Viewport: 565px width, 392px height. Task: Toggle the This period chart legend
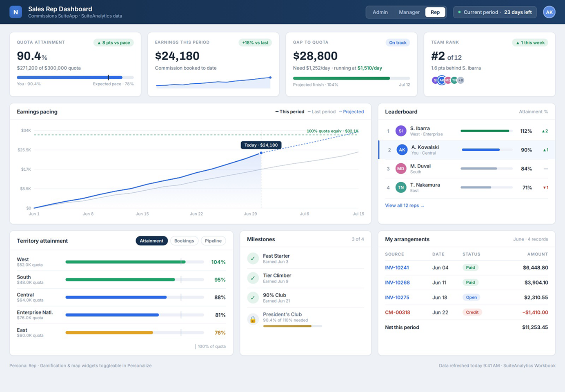(x=290, y=112)
